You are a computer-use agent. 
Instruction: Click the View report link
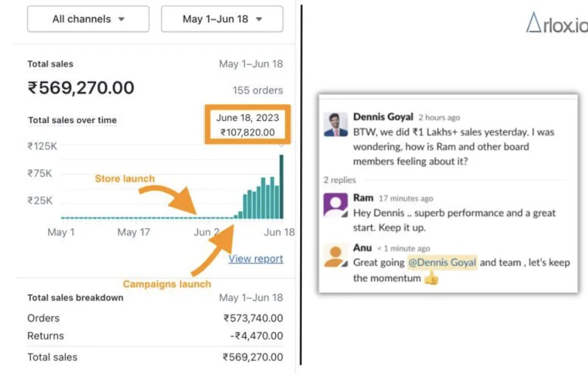pyautogui.click(x=256, y=259)
